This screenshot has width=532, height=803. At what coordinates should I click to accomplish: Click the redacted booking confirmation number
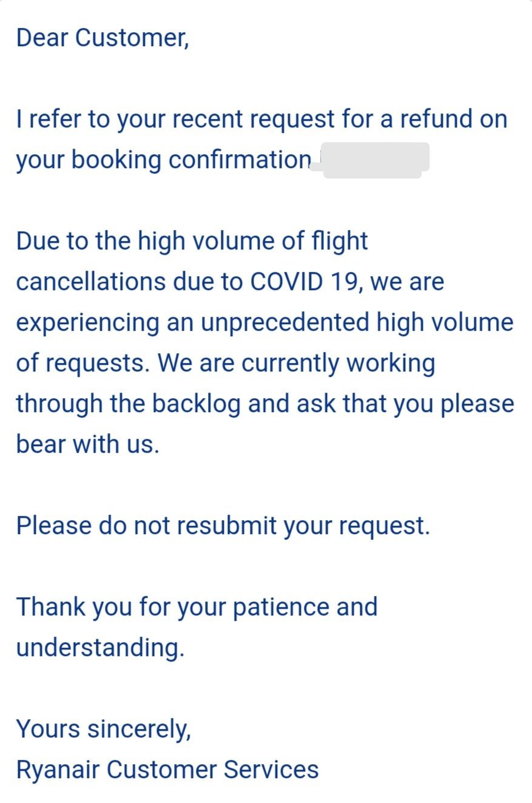tap(372, 160)
